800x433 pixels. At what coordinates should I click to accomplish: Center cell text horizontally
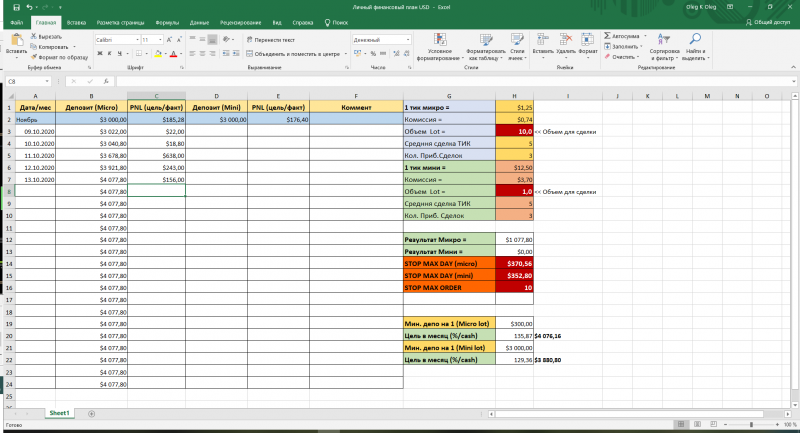[203, 54]
